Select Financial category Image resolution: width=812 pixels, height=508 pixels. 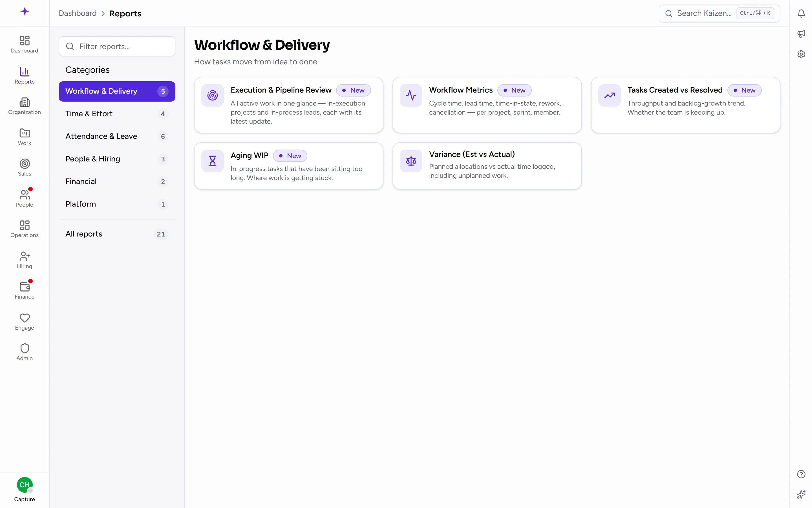pyautogui.click(x=117, y=181)
